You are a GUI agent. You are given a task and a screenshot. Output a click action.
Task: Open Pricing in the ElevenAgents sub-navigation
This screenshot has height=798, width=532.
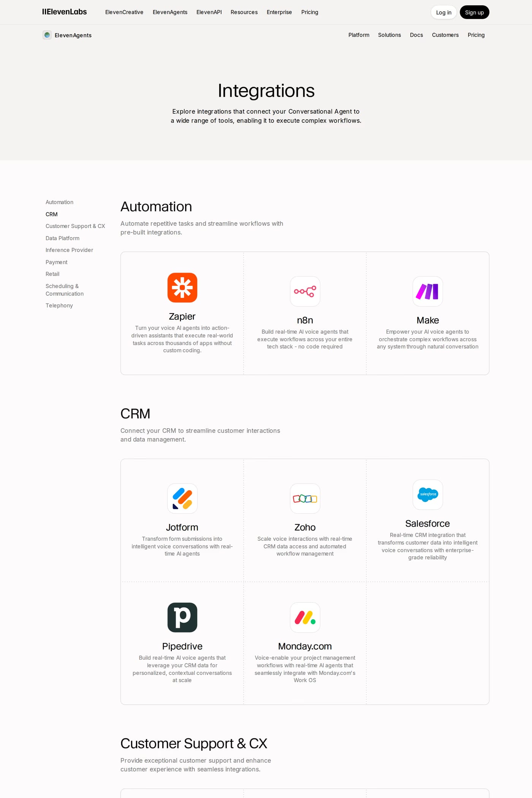(476, 35)
